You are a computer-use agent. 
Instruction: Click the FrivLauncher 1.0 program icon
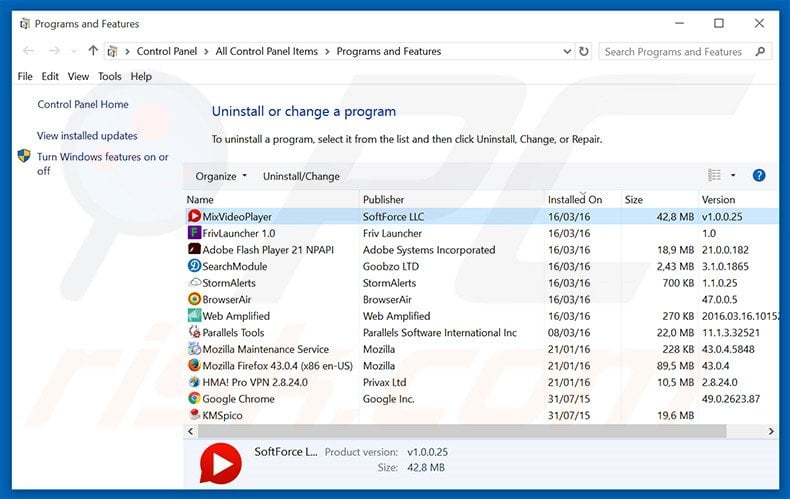(194, 233)
